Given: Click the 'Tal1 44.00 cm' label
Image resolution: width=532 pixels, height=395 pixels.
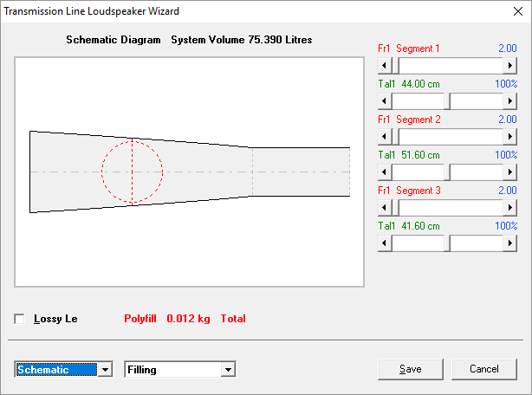Looking at the screenshot, I should pyautogui.click(x=409, y=84).
